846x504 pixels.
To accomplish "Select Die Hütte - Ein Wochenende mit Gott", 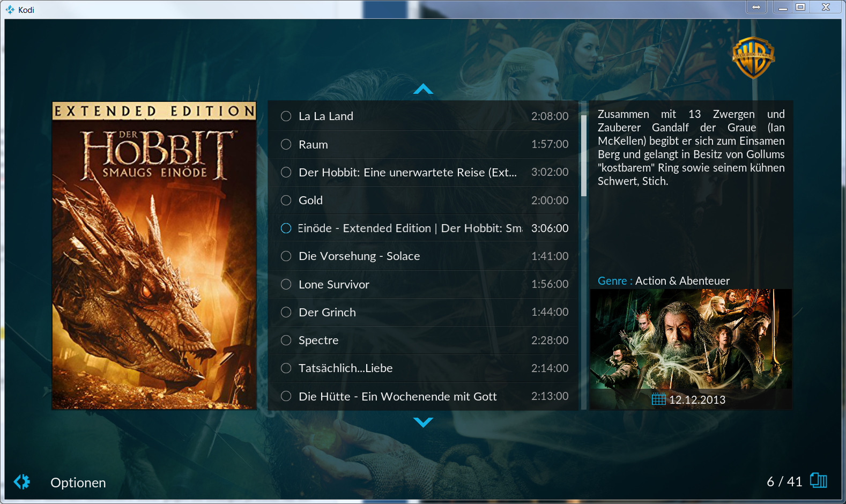I will click(423, 396).
